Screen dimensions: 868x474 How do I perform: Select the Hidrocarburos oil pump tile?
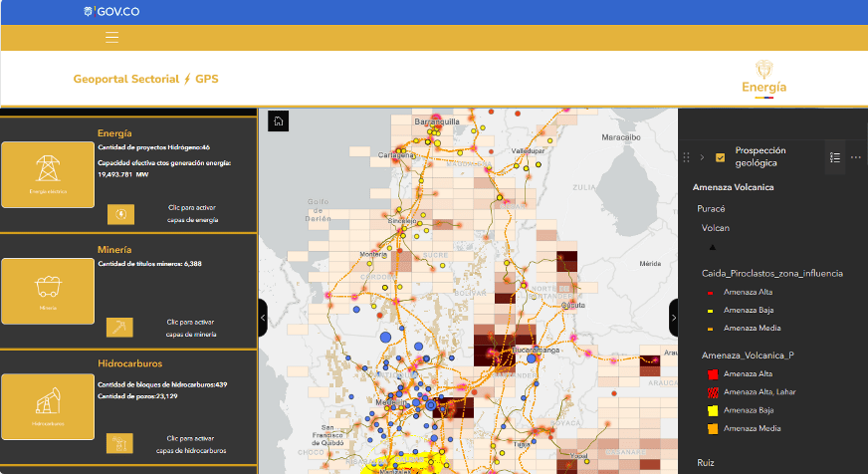pos(47,407)
